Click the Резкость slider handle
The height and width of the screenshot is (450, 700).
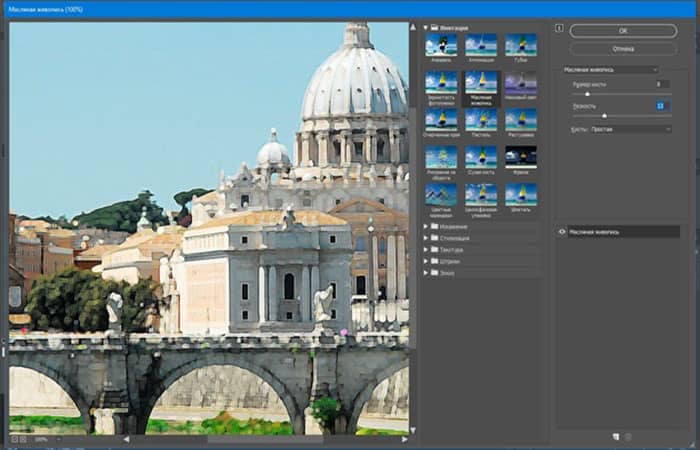[x=604, y=116]
